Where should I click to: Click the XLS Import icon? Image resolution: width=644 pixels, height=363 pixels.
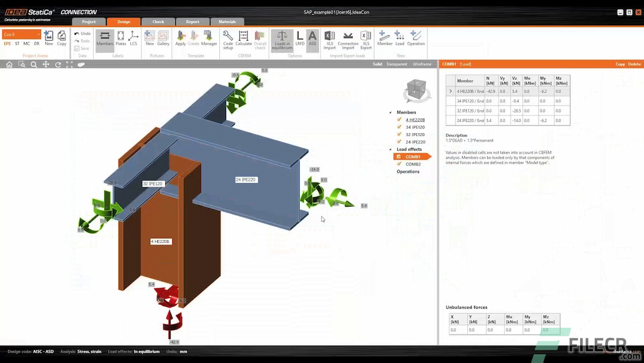330,39
